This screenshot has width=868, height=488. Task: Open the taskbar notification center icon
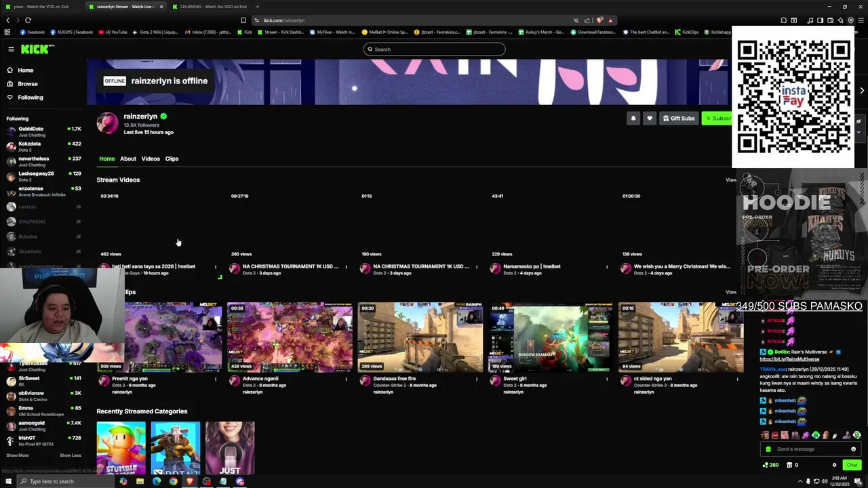pos(858,481)
